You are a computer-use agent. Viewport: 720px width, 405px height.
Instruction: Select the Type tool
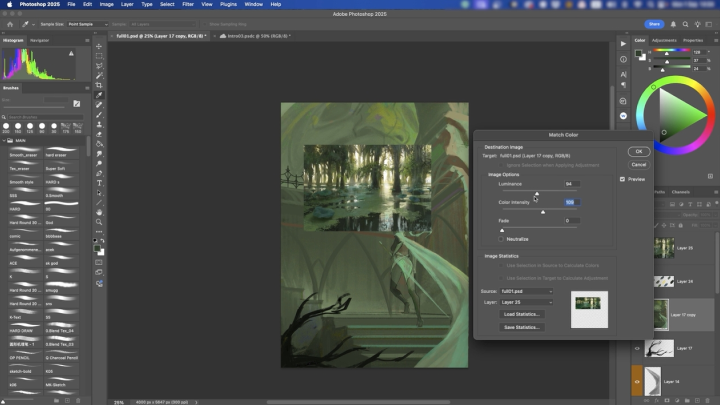[100, 183]
